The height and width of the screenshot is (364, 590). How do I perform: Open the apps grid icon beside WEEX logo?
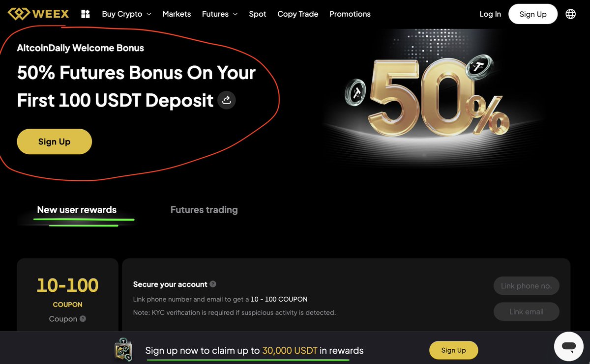click(x=86, y=14)
